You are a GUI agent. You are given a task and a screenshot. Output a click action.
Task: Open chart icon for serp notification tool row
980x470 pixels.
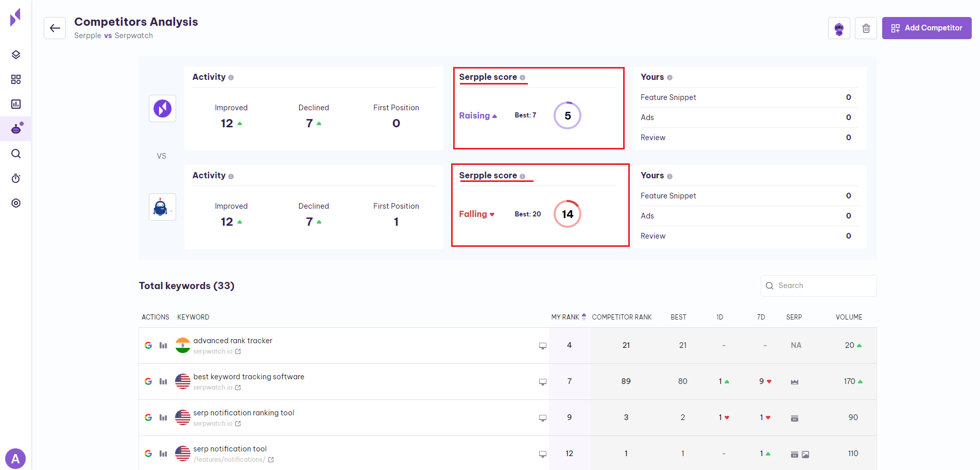coord(163,454)
